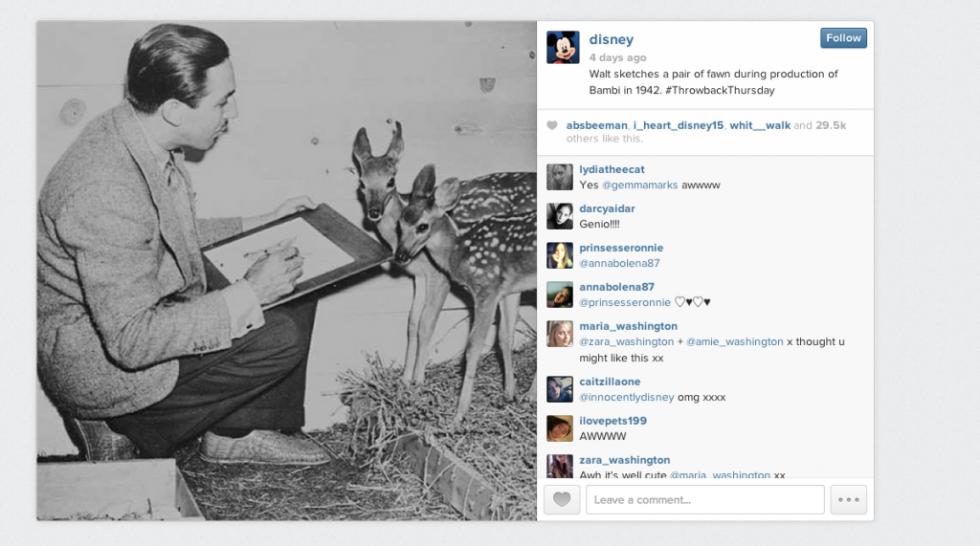Click the heart like button beside comment box
Viewport: 980px width, 546px height.
coord(561,500)
